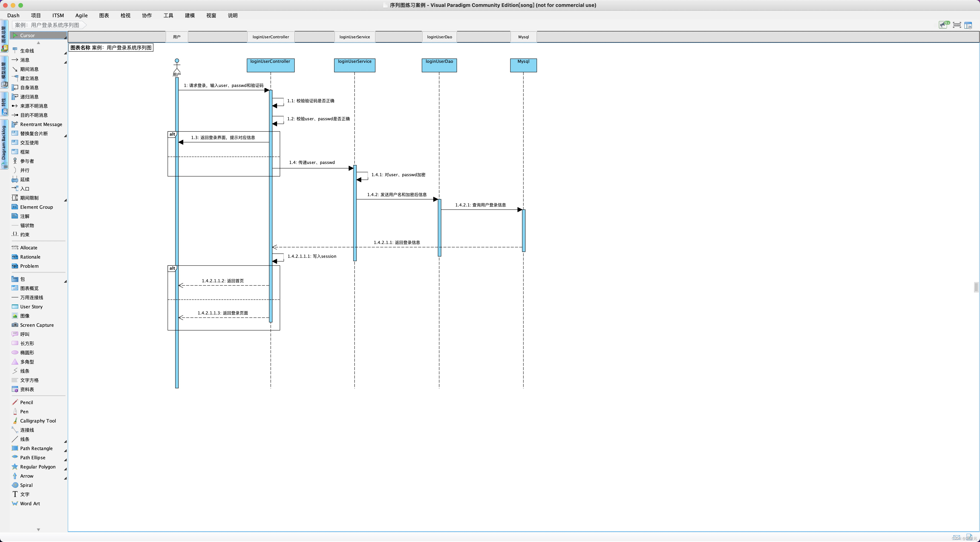The width and height of the screenshot is (980, 542).
Task: Open the Diagram Backlog side tab
Action: (4, 145)
